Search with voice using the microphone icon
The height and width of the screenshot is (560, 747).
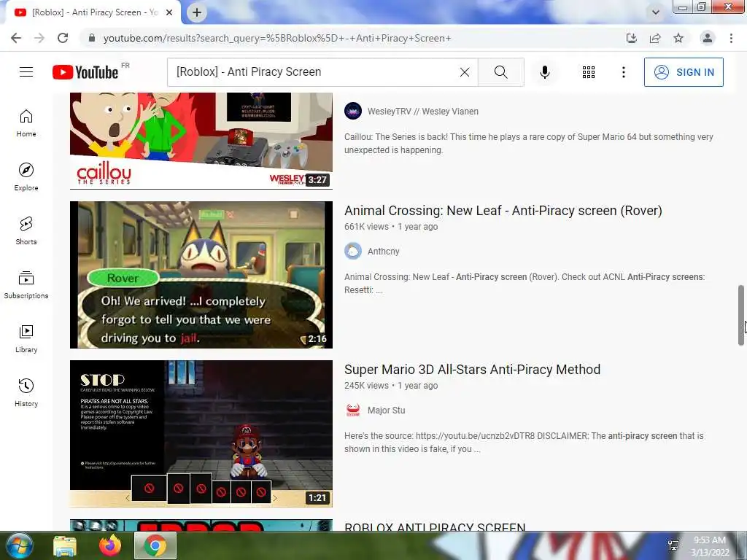click(x=544, y=72)
